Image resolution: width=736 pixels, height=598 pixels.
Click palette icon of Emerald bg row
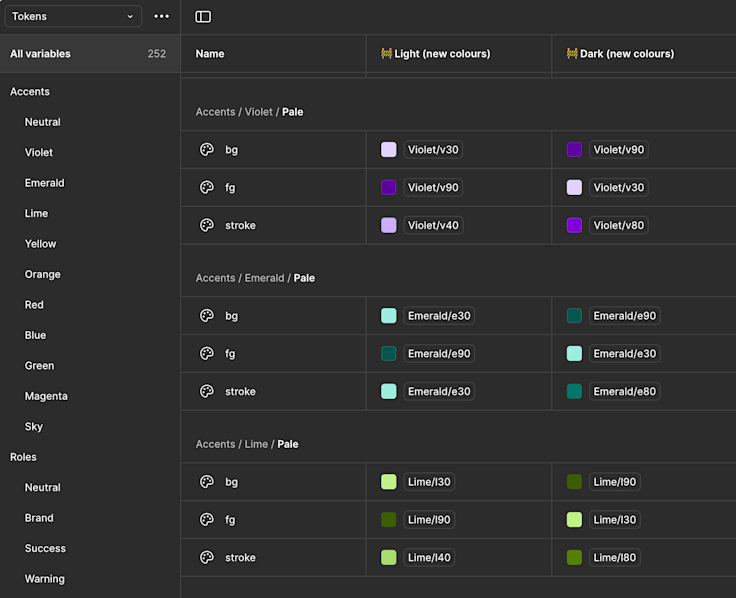point(207,316)
